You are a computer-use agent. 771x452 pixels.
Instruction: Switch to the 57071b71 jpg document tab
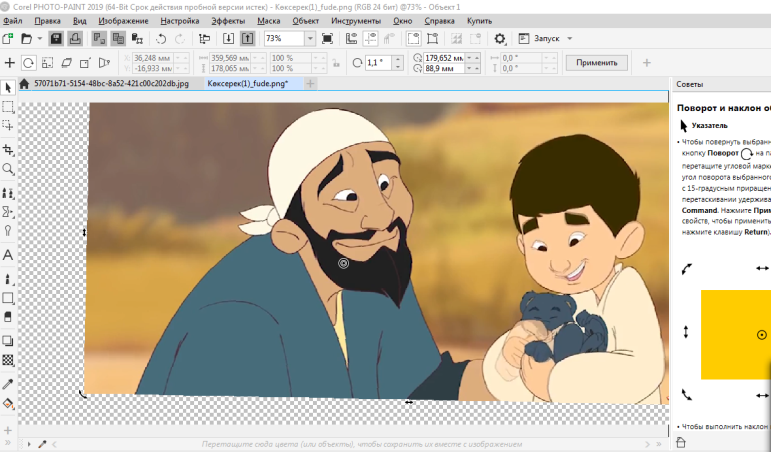click(x=110, y=83)
